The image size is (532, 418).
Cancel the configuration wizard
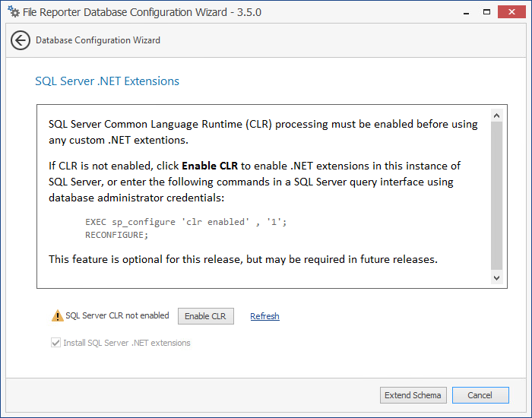(x=480, y=395)
